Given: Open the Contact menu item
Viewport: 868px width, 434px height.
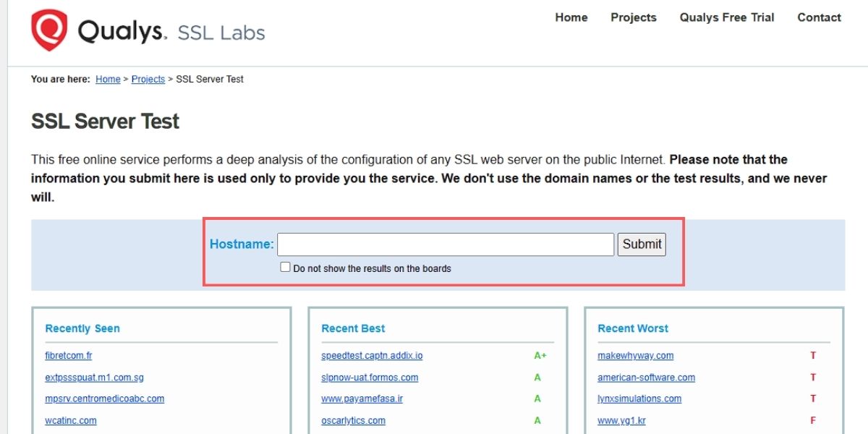Looking at the screenshot, I should coord(820,17).
